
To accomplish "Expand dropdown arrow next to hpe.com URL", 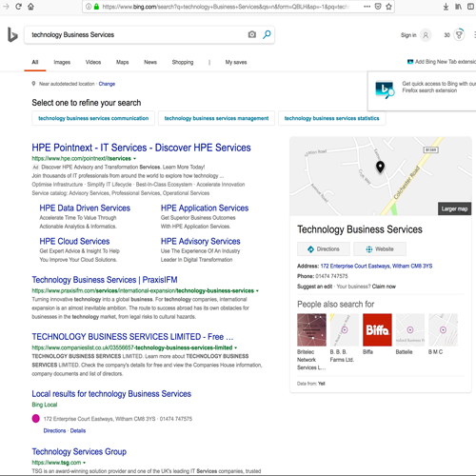I will point(134,158).
